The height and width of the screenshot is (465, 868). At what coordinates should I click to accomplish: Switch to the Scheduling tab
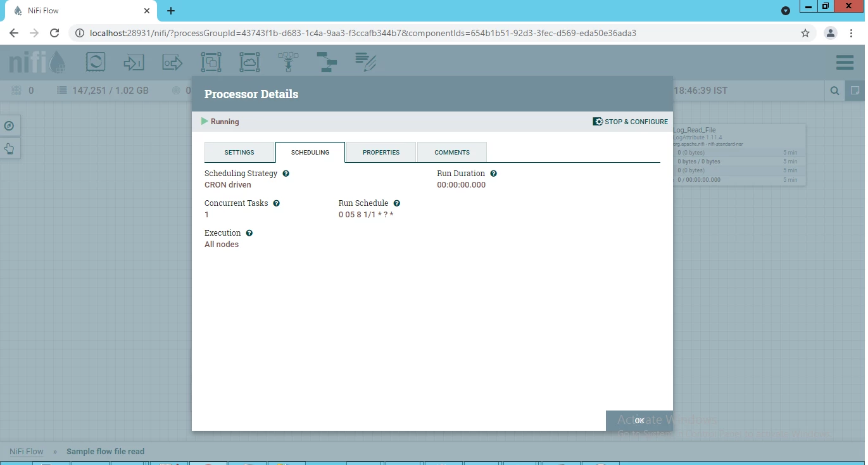click(310, 153)
